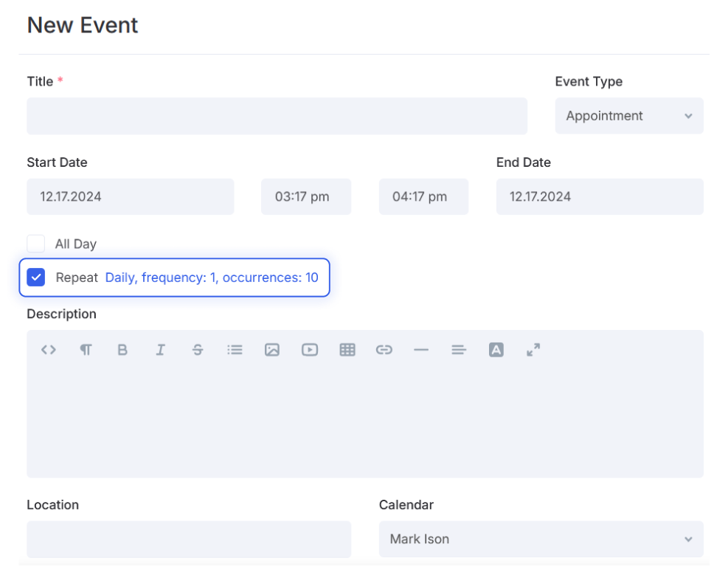
Task: Open the text color picker
Action: pyautogui.click(x=496, y=350)
